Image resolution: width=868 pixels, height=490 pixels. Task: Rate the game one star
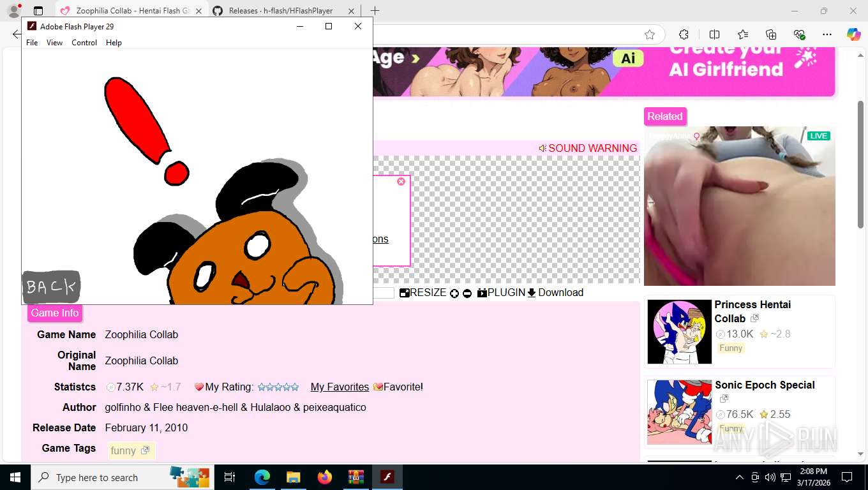[262, 387]
